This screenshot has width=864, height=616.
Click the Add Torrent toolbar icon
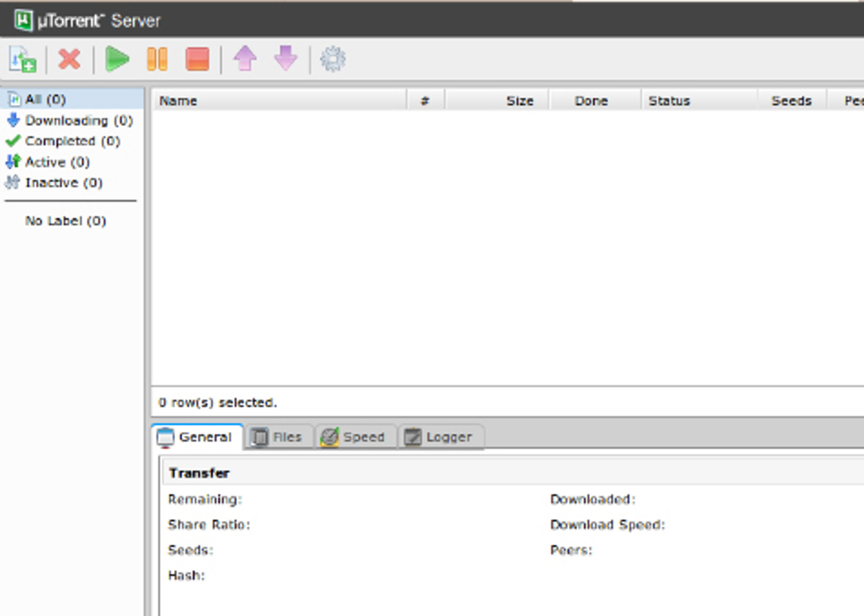pos(22,59)
